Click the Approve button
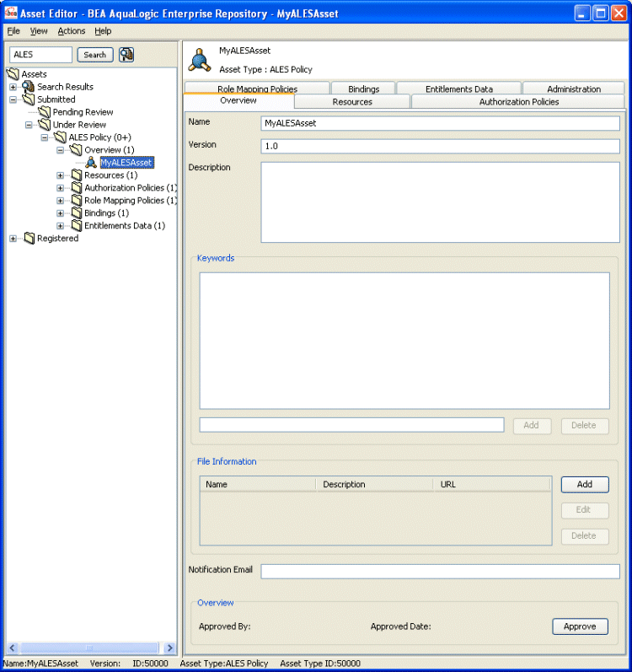 click(x=581, y=626)
